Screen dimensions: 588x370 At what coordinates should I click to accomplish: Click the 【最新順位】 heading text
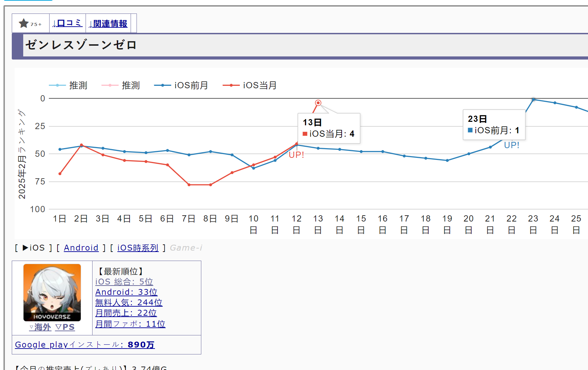(x=121, y=271)
